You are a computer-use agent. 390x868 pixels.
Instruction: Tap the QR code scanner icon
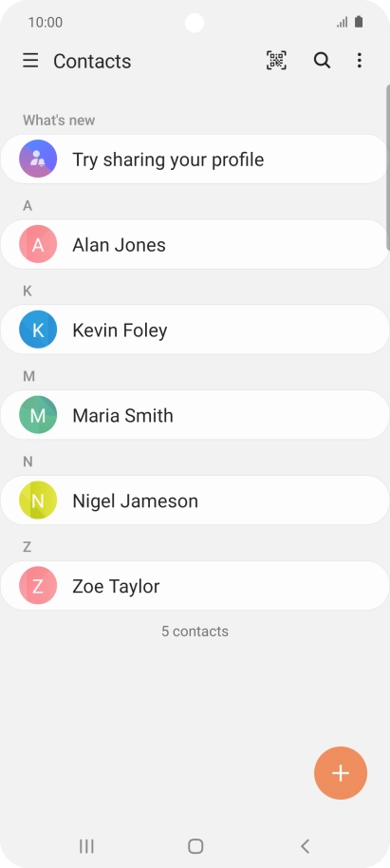tap(276, 61)
